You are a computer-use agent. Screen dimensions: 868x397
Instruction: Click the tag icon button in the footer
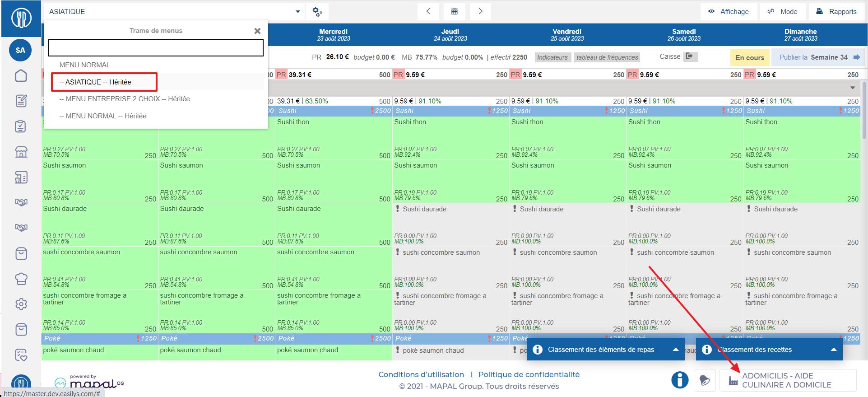[705, 380]
